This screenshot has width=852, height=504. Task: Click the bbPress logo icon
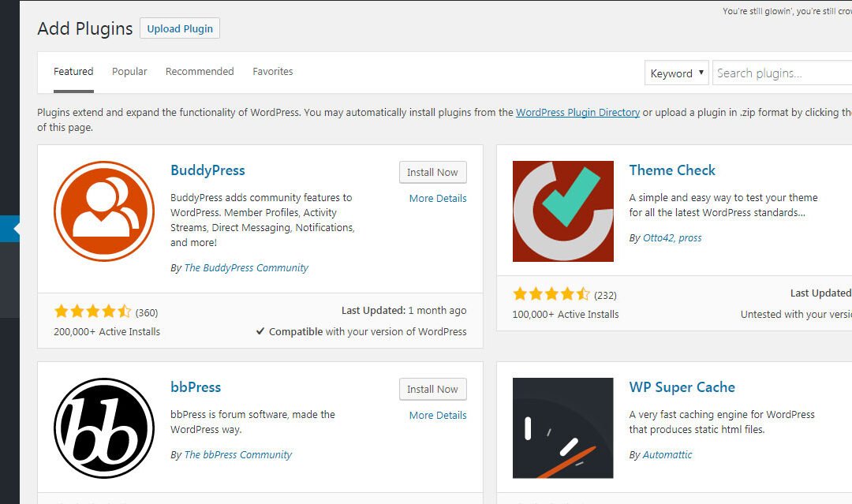coord(104,427)
